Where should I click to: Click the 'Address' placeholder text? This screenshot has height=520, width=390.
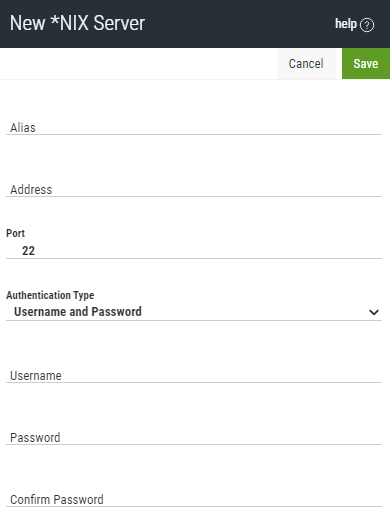[x=31, y=189]
